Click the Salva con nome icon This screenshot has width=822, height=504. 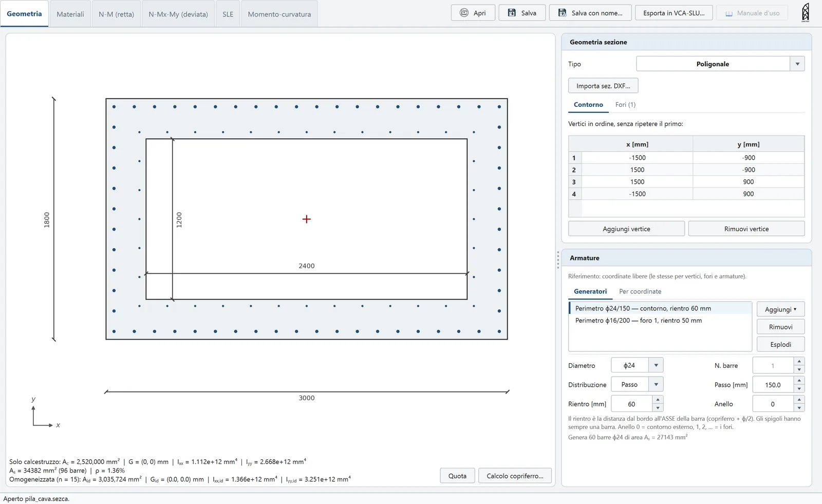click(x=562, y=13)
